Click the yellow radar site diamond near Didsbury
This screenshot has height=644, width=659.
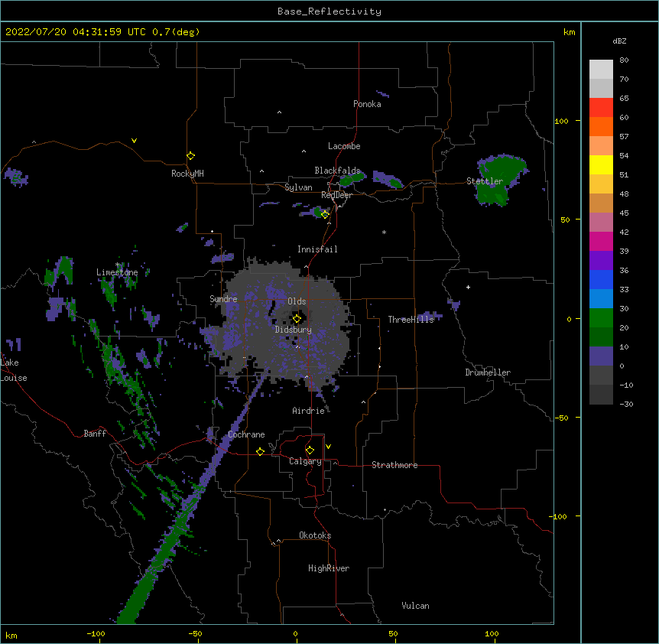297,319
